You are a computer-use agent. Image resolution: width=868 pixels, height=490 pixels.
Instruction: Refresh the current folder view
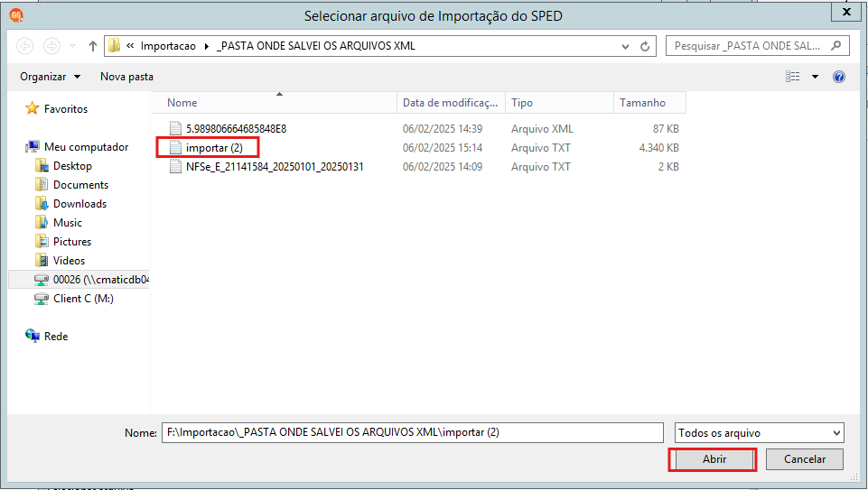point(645,46)
